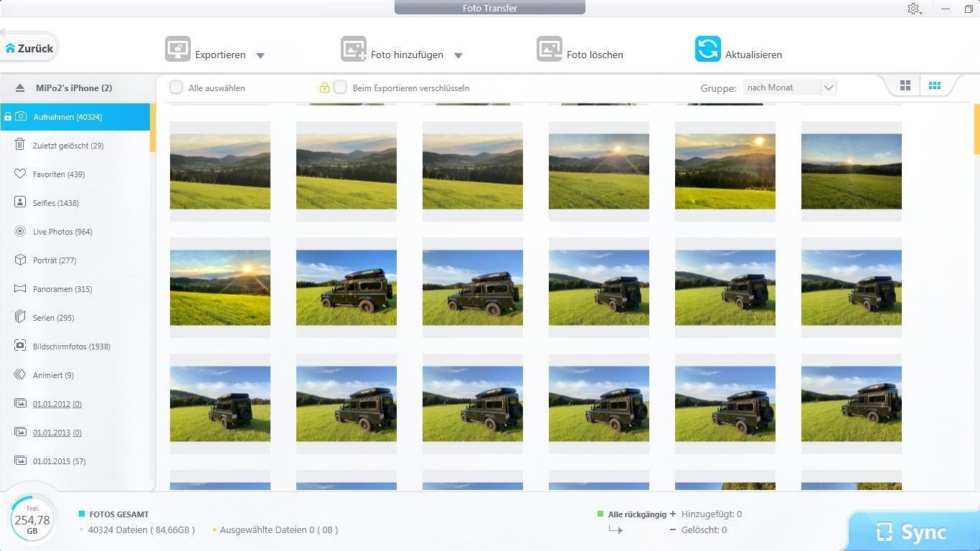Open the Favoriten (439) album
980x551 pixels.
tap(58, 174)
